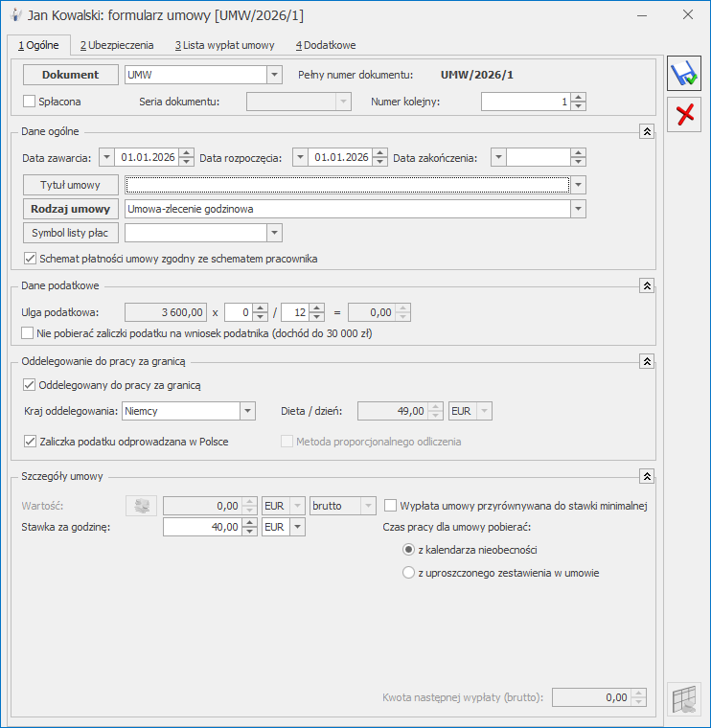Open the 4 Dodatkowe tab
The height and width of the screenshot is (728, 711).
pyautogui.click(x=326, y=45)
